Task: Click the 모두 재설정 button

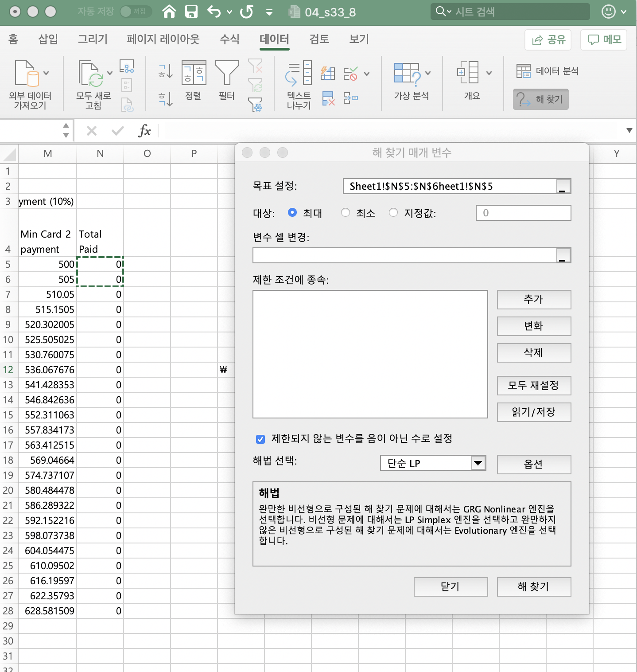Action: pos(534,386)
